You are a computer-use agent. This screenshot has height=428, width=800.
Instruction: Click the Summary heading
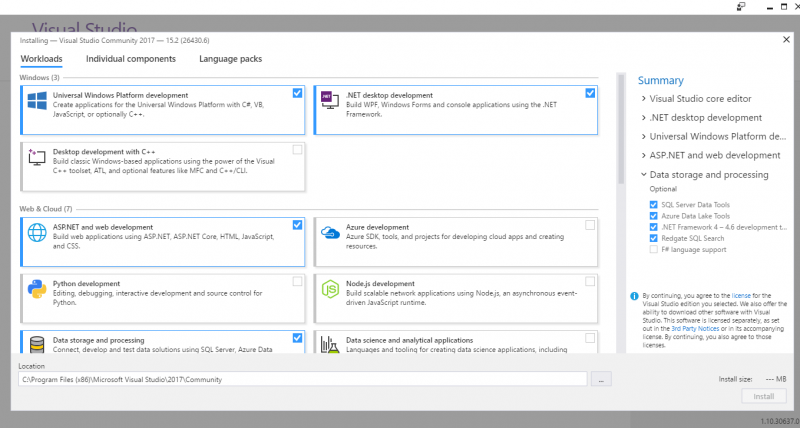click(661, 81)
